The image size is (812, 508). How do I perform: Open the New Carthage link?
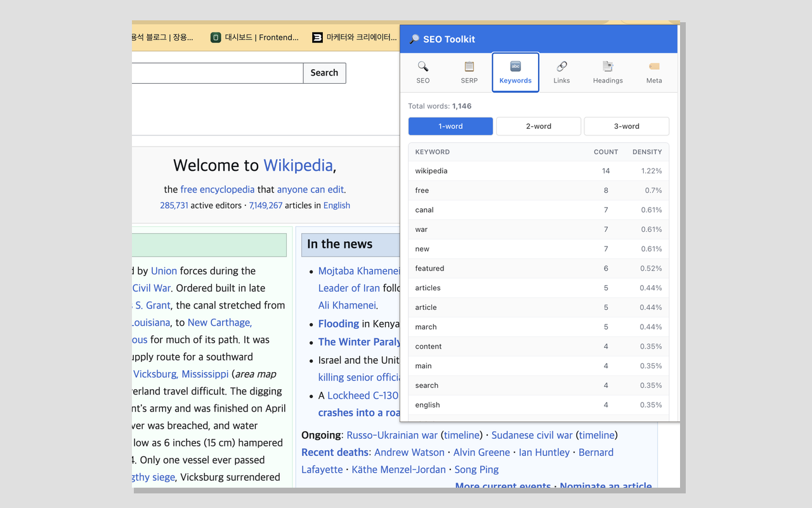219,322
